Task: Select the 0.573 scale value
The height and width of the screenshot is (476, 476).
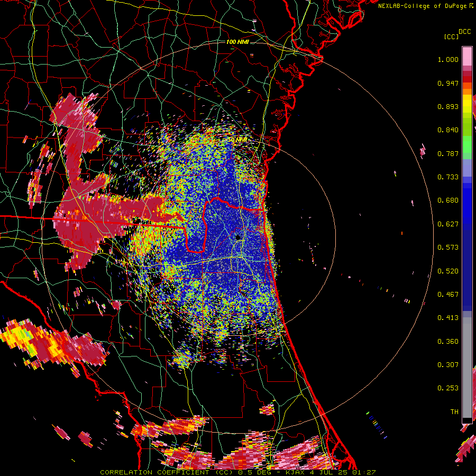Action: [x=448, y=248]
